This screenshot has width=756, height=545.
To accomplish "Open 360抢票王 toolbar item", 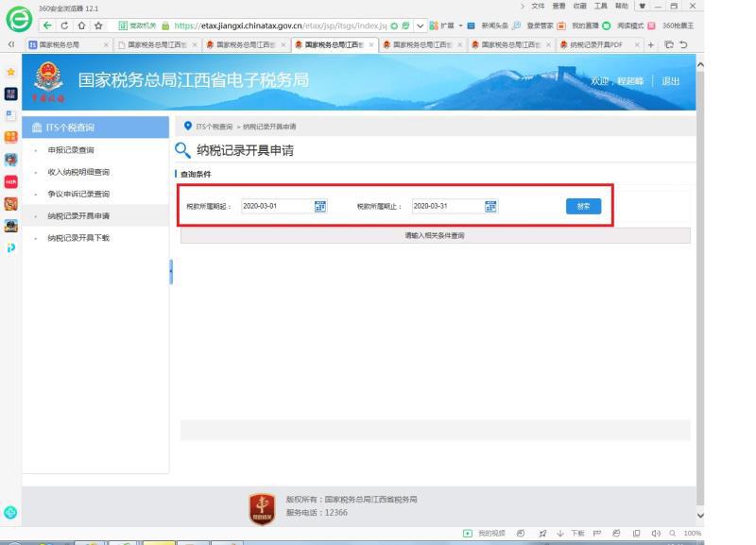I will (678, 26).
